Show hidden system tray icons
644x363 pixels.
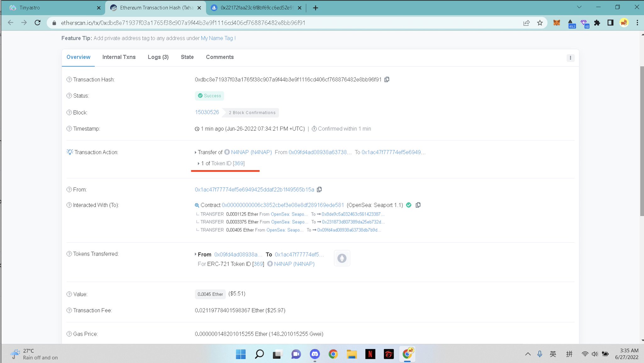(528, 354)
